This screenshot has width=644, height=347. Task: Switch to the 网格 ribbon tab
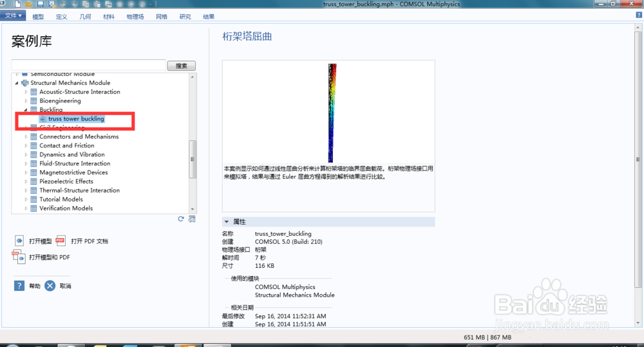(162, 17)
